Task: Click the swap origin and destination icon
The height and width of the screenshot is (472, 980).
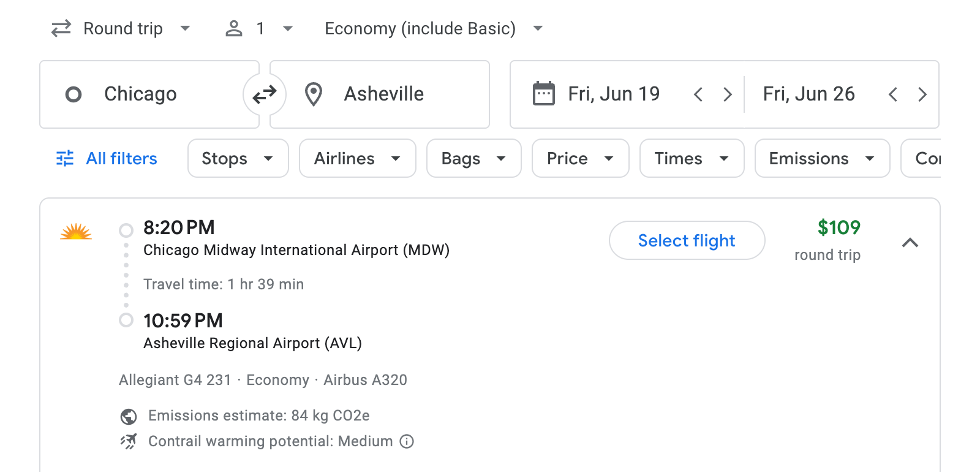Action: (x=264, y=94)
